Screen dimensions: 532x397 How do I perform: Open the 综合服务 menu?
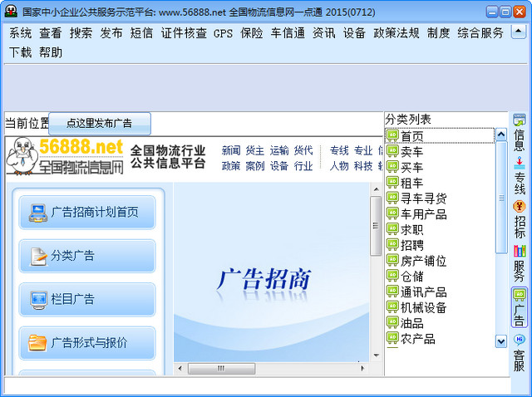point(480,33)
